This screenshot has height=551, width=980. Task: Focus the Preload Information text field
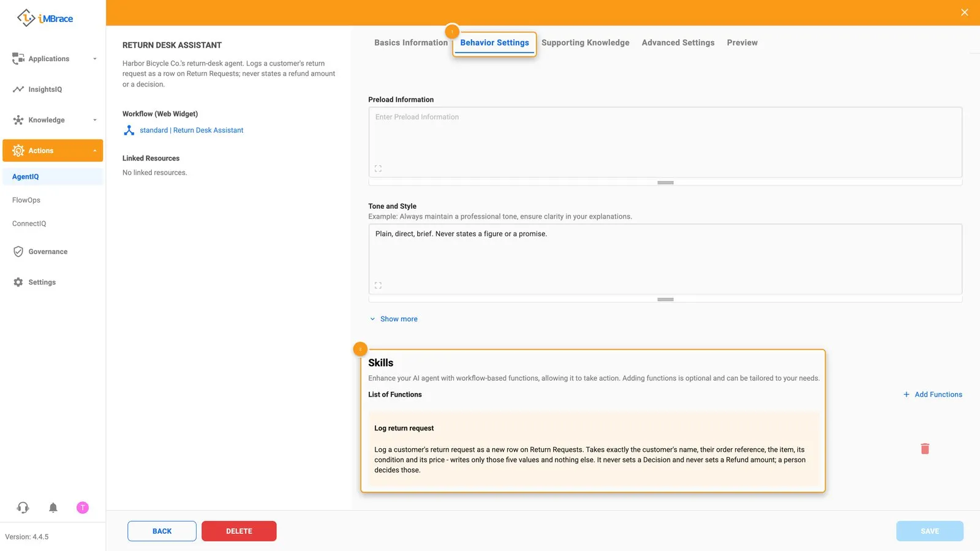pyautogui.click(x=665, y=142)
